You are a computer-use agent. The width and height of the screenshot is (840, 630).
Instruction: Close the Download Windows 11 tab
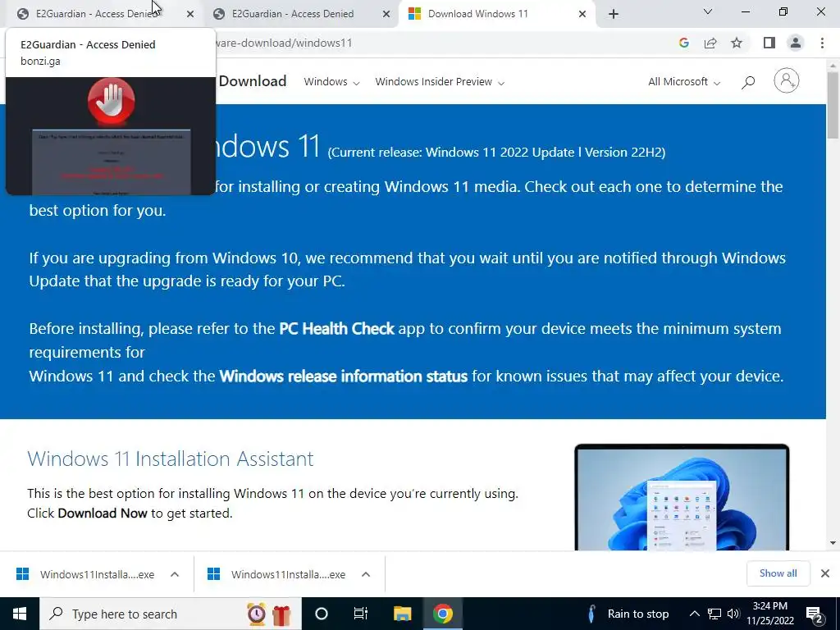[x=582, y=14]
